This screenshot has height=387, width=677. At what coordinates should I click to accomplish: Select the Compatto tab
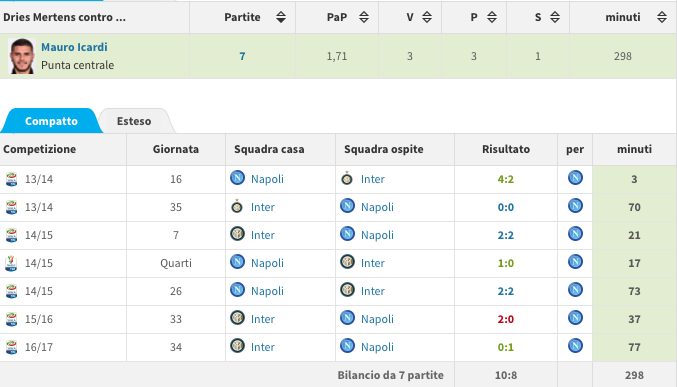pos(51,121)
